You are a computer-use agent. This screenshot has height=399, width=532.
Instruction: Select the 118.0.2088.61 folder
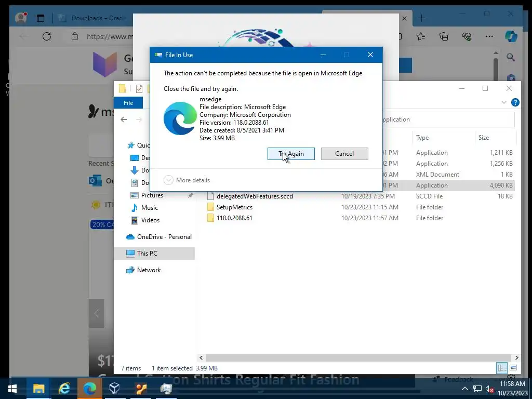tap(234, 218)
